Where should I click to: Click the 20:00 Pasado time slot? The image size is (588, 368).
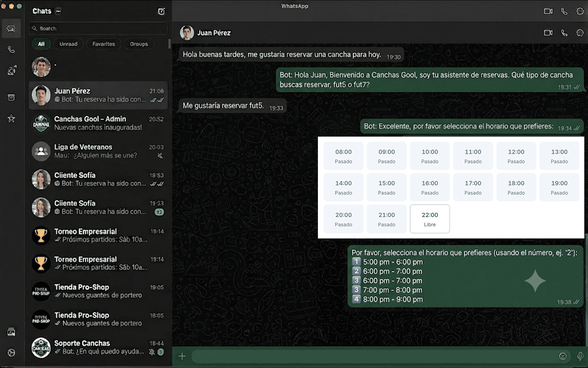(343, 219)
